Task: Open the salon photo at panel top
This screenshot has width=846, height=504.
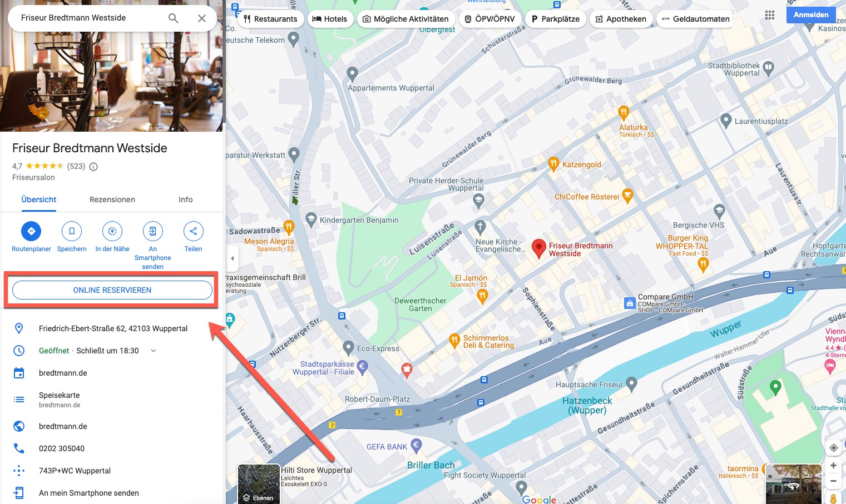Action: (111, 81)
